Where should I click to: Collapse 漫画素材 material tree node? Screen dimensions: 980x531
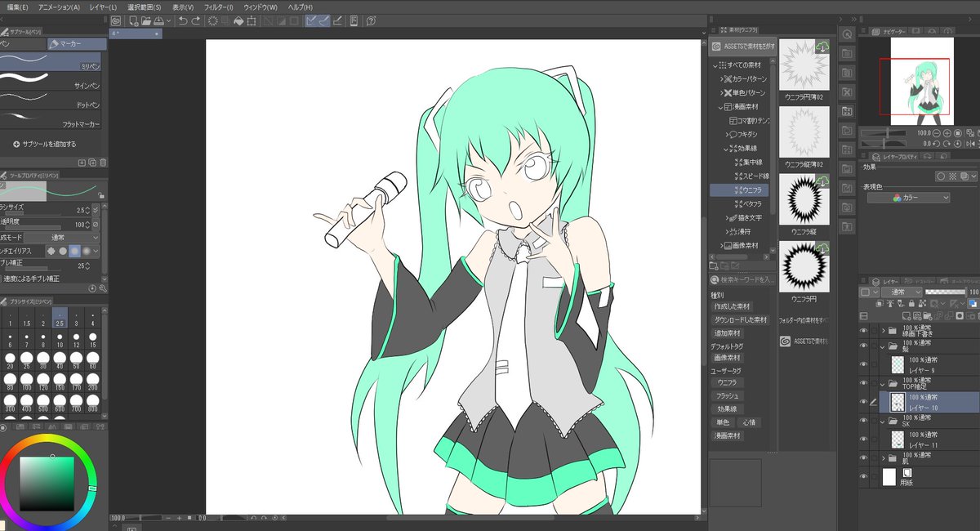coord(722,107)
